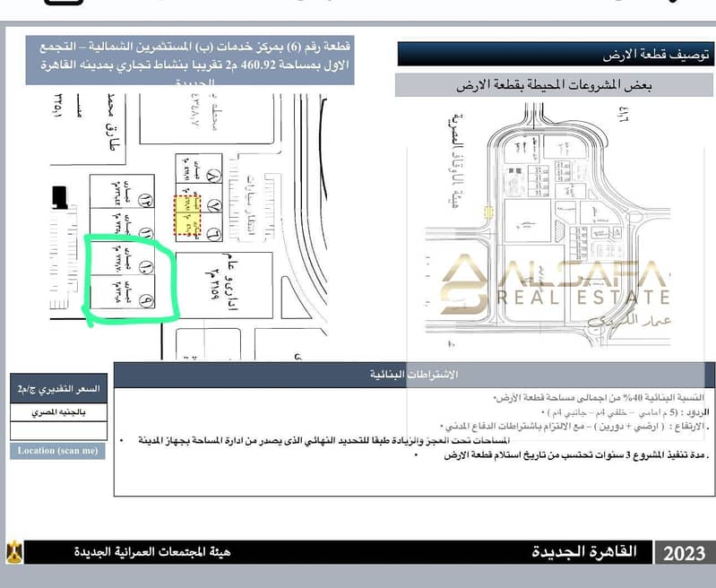Click the 'انتظار سيارات' parking label

click(x=250, y=204)
